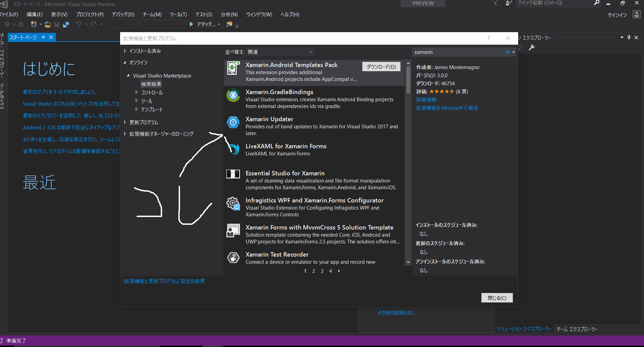This screenshot has width=644, height=347.
Task: Collapse the Visual Studio Marketplace node
Action: pos(128,75)
